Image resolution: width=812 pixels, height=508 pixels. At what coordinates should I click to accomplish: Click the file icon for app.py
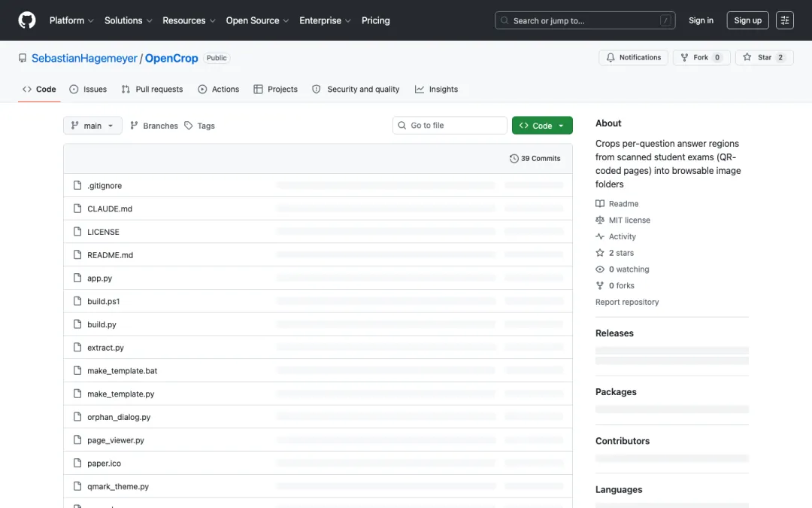click(77, 278)
